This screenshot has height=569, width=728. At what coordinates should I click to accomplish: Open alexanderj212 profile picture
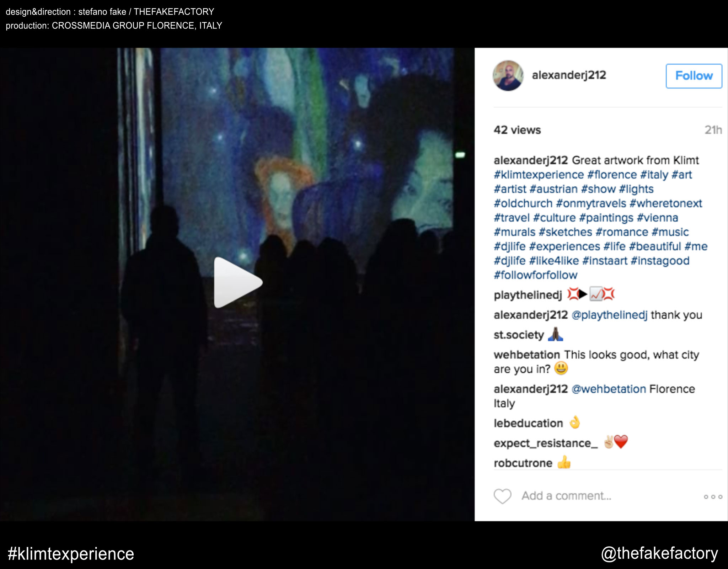508,75
